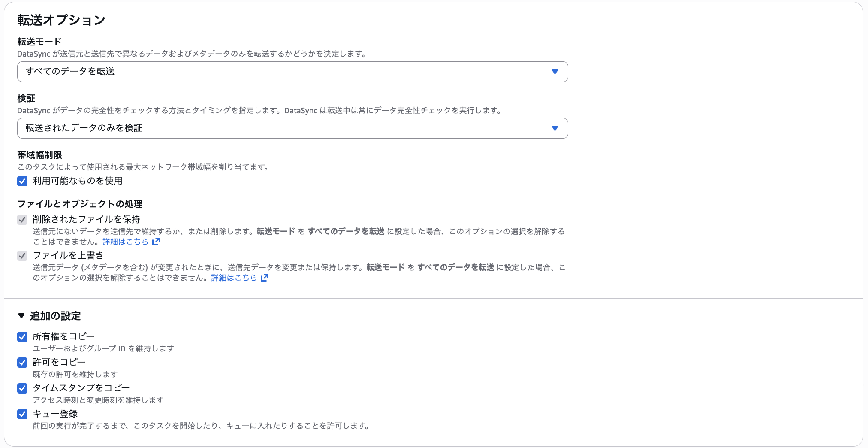Click the blue arrow on 検証 selector
This screenshot has width=868, height=448.
click(x=555, y=128)
